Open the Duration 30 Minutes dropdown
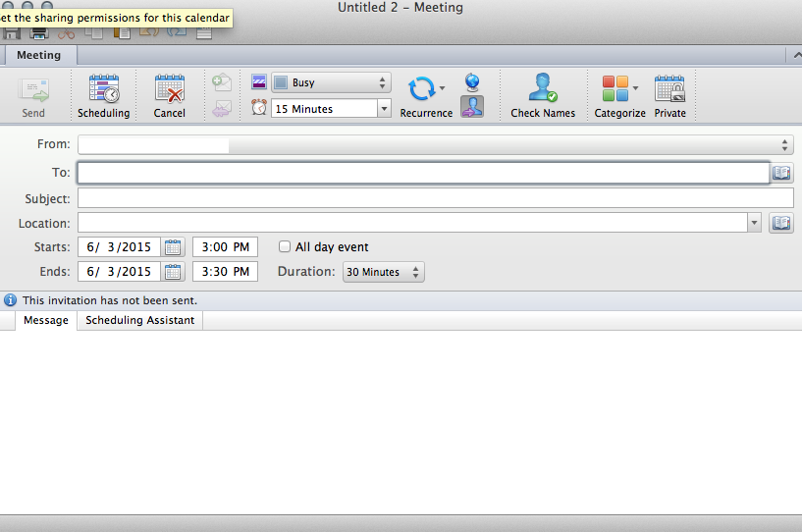The height and width of the screenshot is (532, 802). (x=384, y=272)
